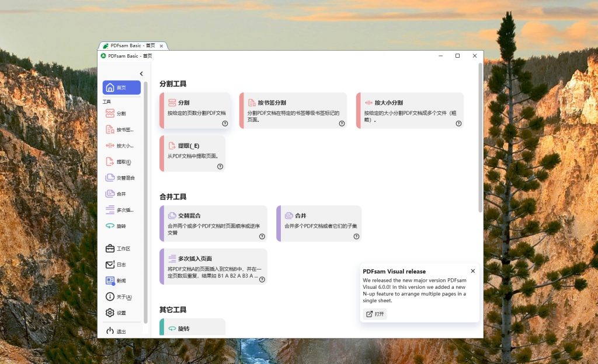Open the 分割 split tool card

(195, 110)
